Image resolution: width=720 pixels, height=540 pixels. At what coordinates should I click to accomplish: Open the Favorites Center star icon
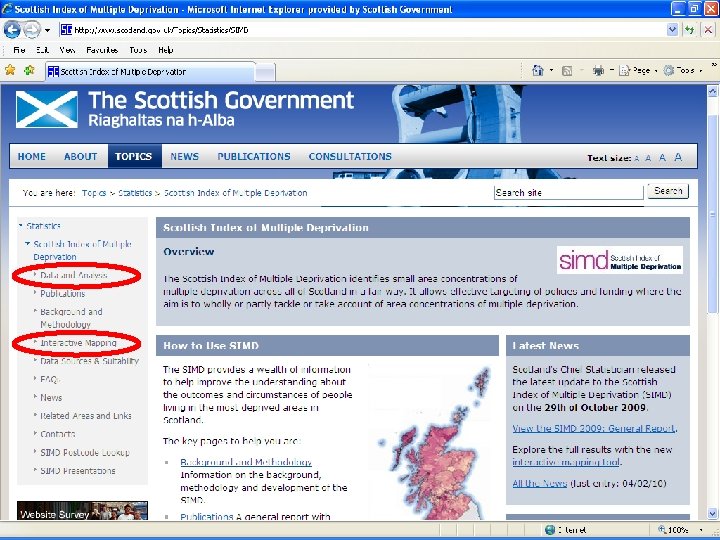click(10, 70)
